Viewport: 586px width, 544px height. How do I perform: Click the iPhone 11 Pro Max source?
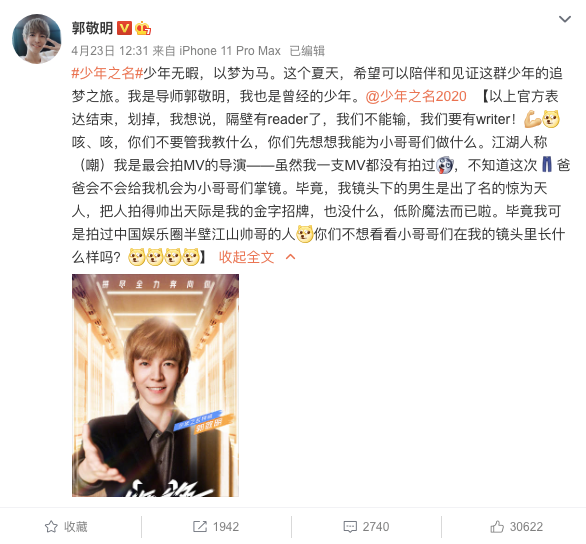(230, 51)
